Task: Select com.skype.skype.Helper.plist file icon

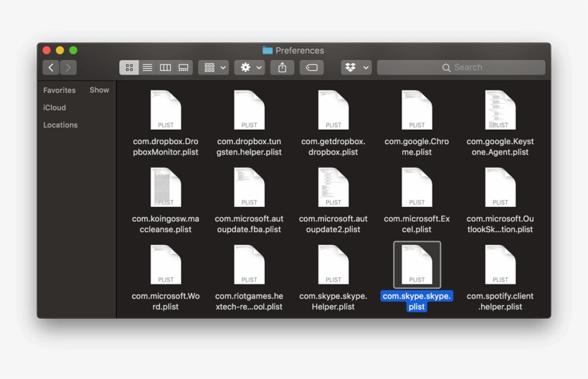Action: pos(333,264)
